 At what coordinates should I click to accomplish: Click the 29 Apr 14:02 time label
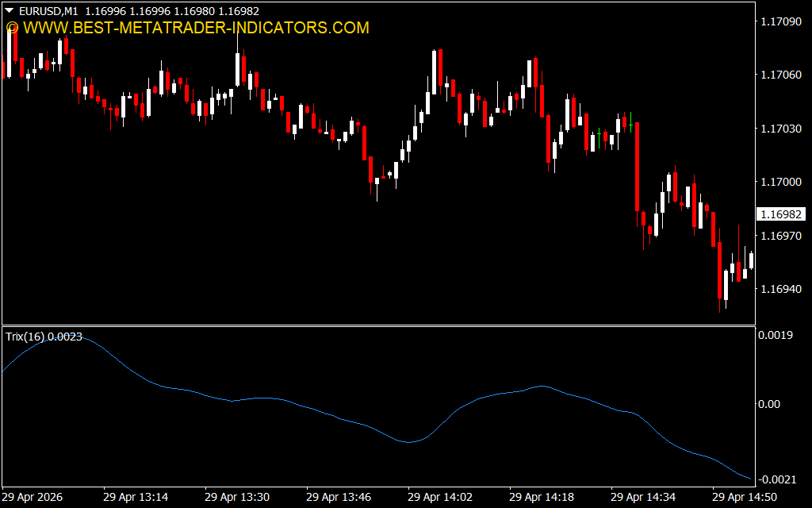click(439, 497)
